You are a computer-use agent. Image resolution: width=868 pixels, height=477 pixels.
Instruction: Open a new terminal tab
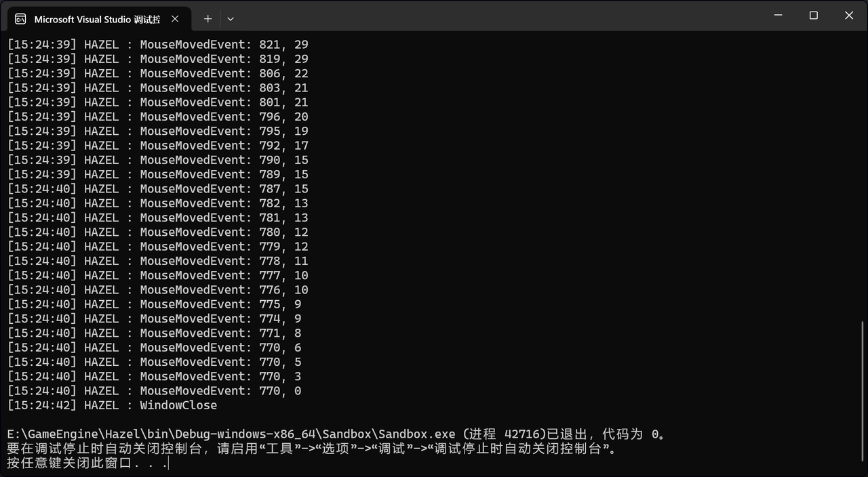point(208,19)
